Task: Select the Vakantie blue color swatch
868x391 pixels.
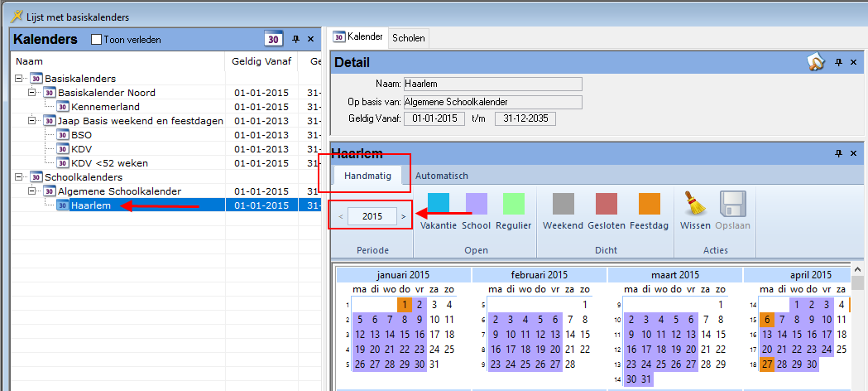Action: point(438,204)
